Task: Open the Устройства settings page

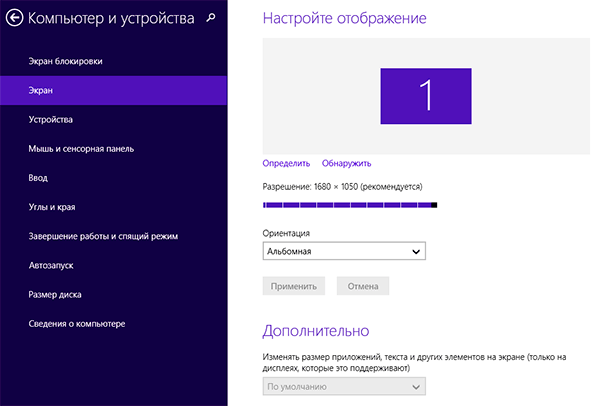Action: 51,120
